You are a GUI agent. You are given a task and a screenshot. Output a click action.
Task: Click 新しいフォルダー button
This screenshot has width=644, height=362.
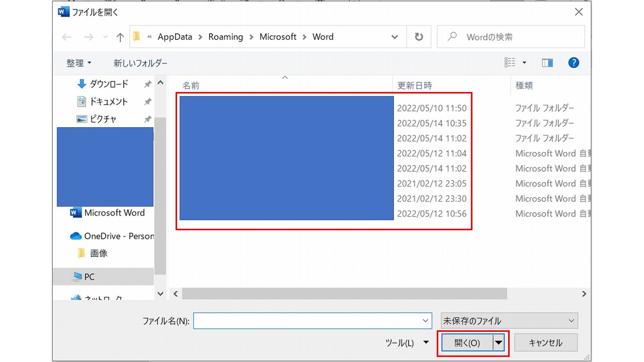tap(140, 63)
